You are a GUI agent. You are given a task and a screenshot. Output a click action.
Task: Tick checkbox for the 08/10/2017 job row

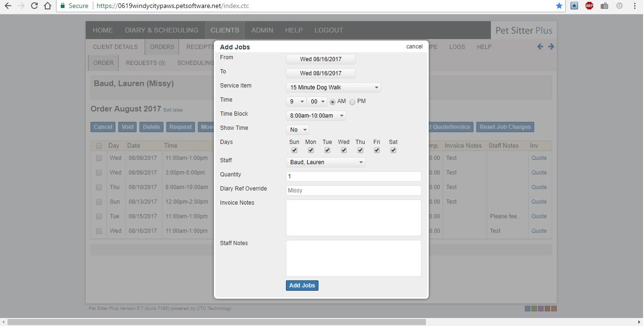tap(99, 187)
